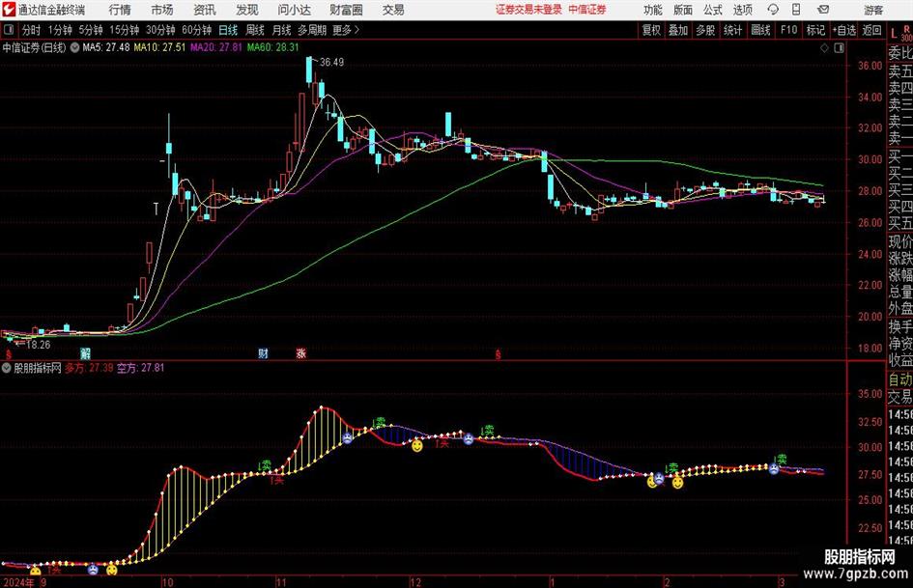Screen dimensions: 913x588
Task: Click the 游客 guest account label
Action: 872,10
